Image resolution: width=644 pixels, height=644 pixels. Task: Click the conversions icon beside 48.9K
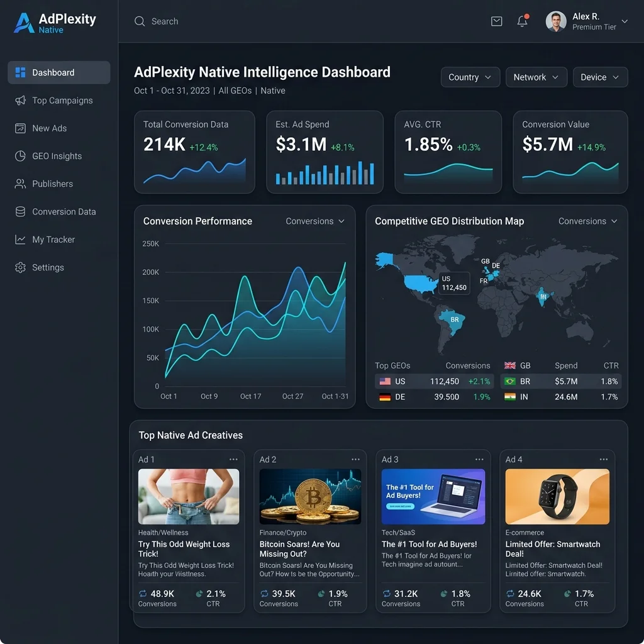tap(143, 594)
